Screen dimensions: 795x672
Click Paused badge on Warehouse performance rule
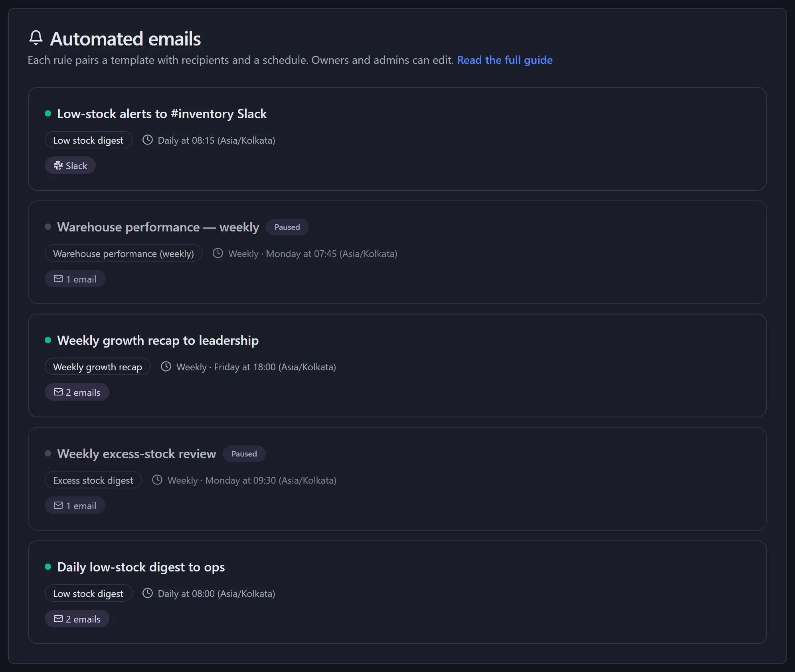(x=287, y=227)
